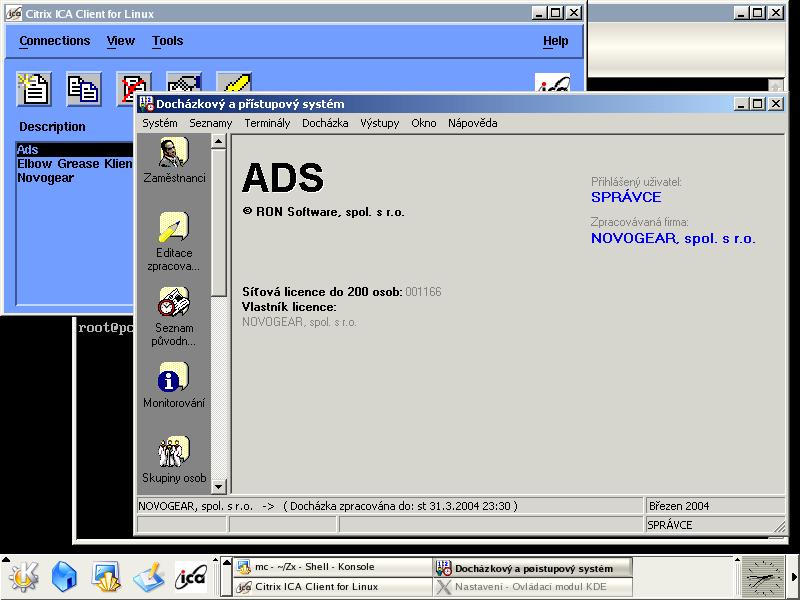Click the SPRÁVCE status bar field
This screenshot has width=800, height=600.
click(x=715, y=525)
